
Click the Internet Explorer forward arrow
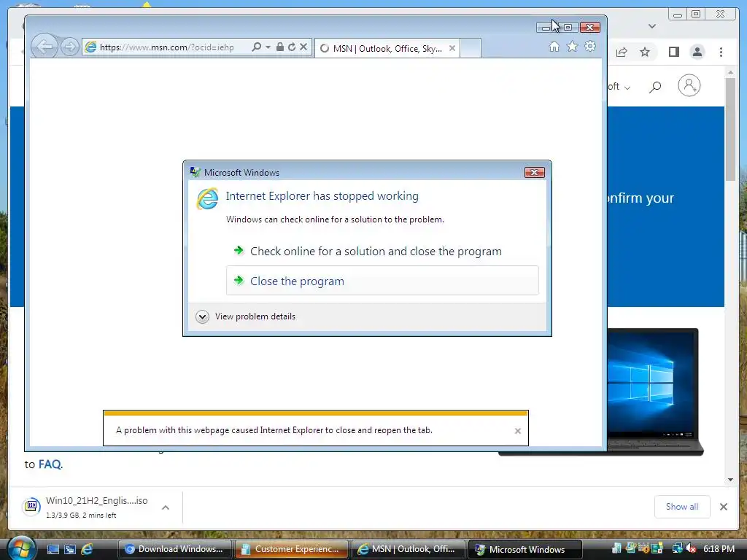69,47
